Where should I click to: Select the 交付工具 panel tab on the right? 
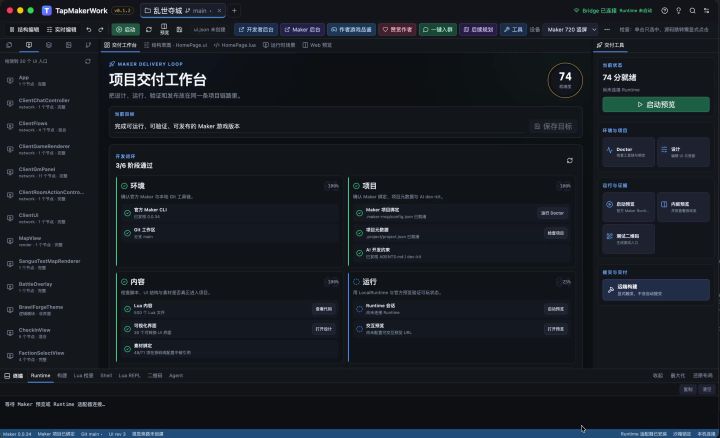tap(610, 45)
